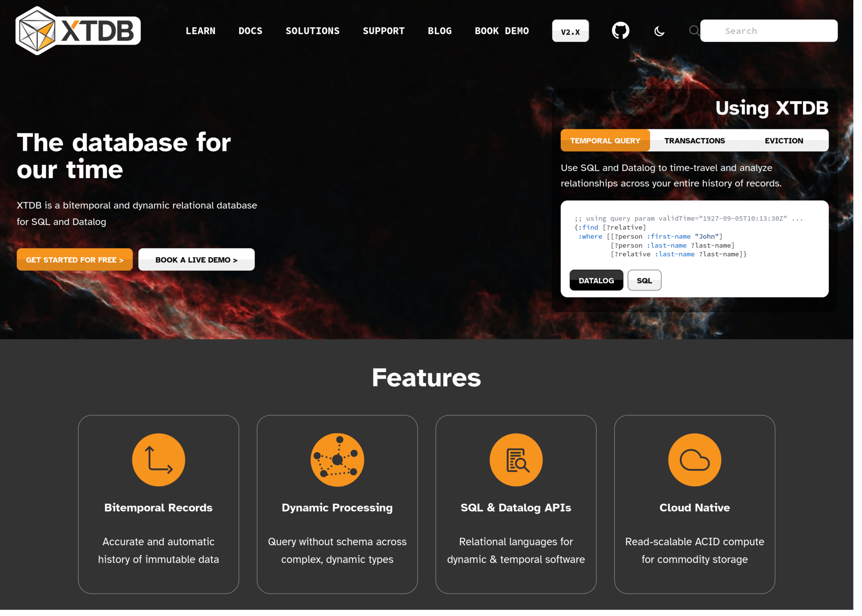Viewport: 862px width, 616px height.
Task: Click "Read-scalable ACID compute" description
Action: click(x=695, y=550)
